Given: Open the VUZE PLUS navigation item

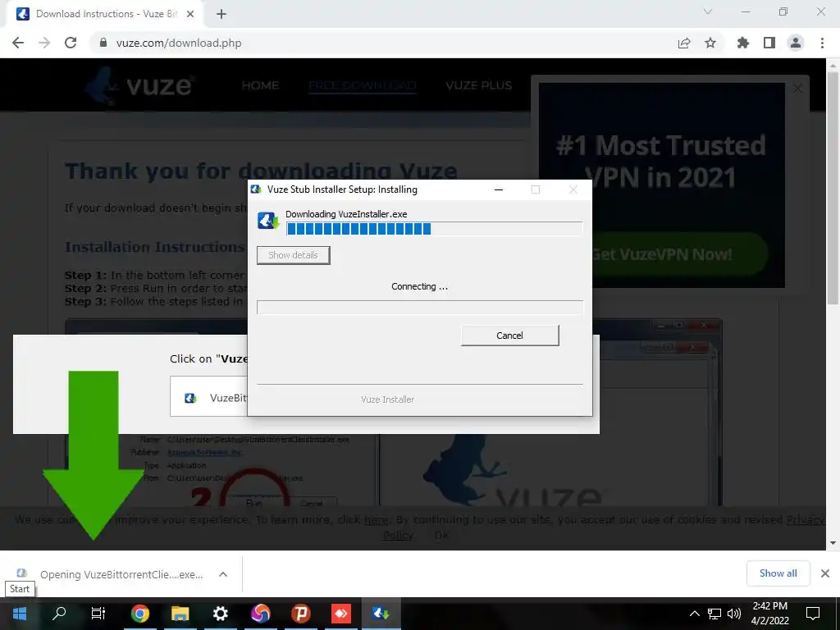Looking at the screenshot, I should [x=479, y=85].
